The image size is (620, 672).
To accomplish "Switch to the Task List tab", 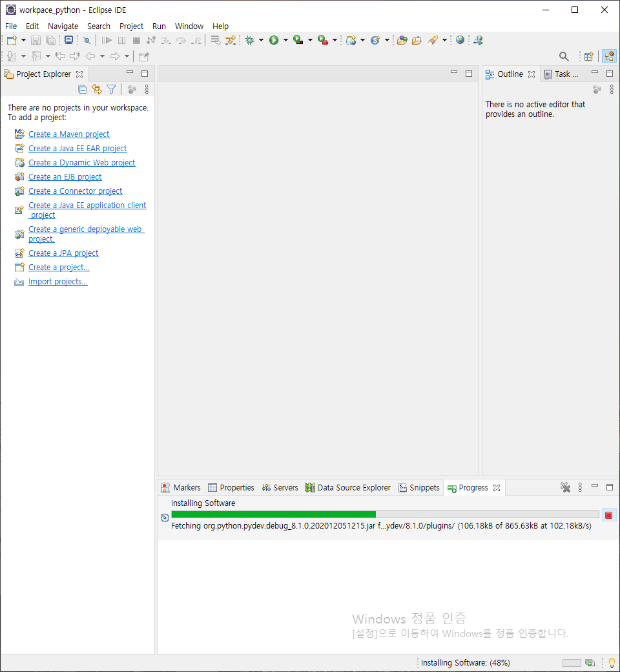I will coord(561,74).
